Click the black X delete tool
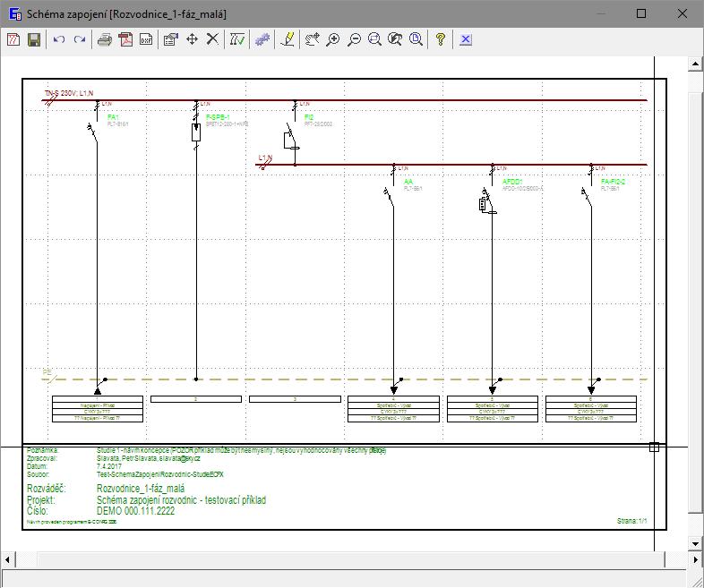704x588 pixels. (x=212, y=39)
